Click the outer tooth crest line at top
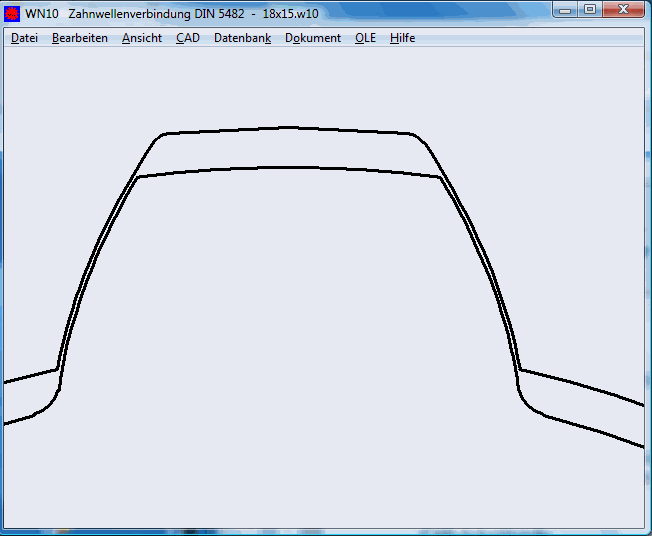The image size is (652, 536). [288, 127]
